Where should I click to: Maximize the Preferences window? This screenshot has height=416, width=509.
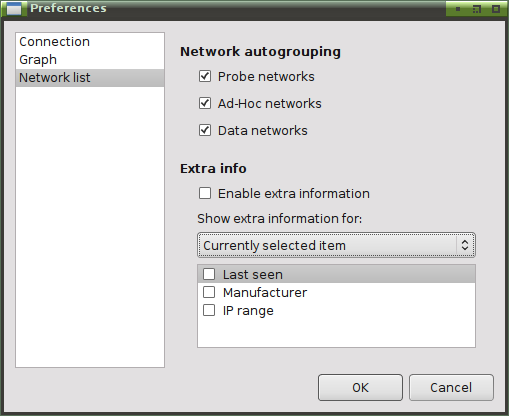pyautogui.click(x=496, y=9)
